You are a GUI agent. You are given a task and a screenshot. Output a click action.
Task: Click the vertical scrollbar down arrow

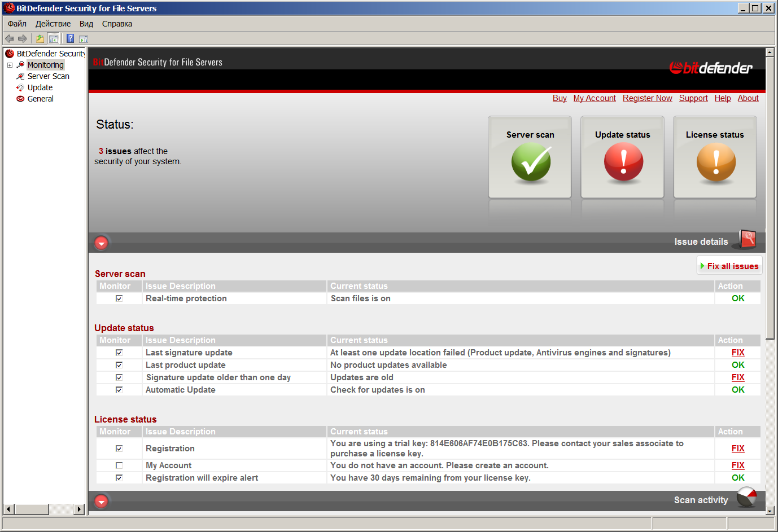click(x=770, y=511)
